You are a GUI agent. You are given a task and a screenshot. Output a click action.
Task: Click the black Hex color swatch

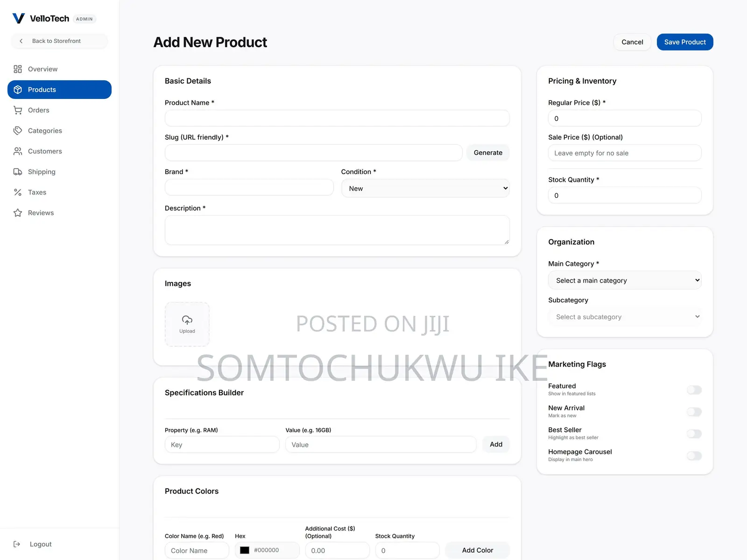(245, 550)
